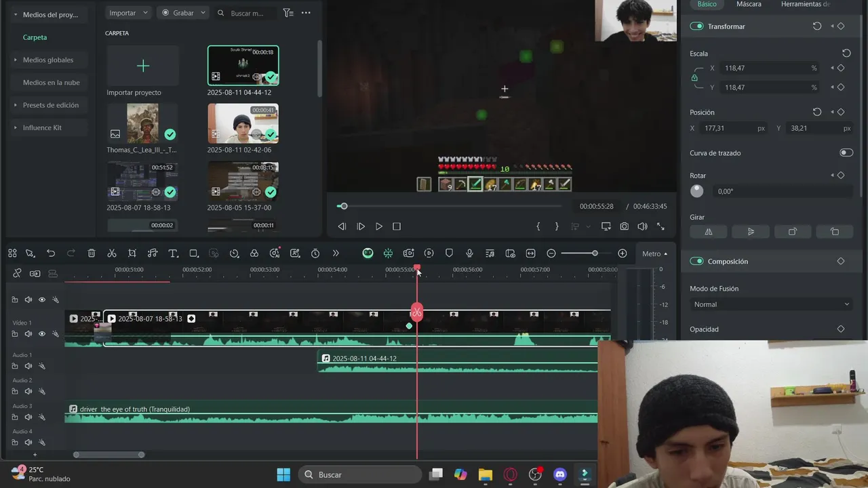Viewport: 868px width, 488px height.
Task: Switch to the Básico tab
Action: [707, 4]
